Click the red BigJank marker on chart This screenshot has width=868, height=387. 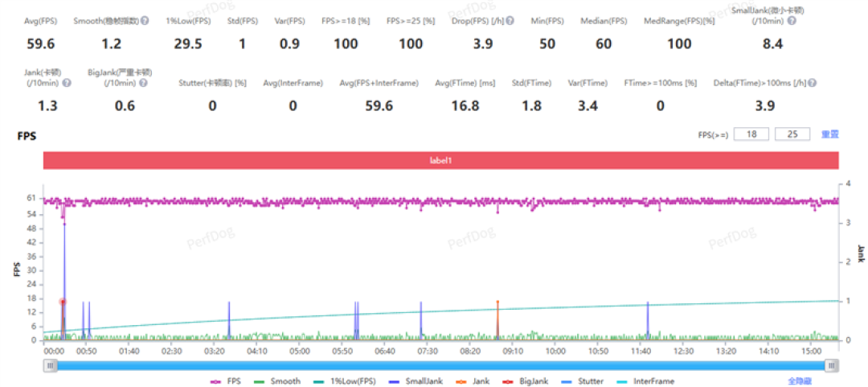(63, 302)
